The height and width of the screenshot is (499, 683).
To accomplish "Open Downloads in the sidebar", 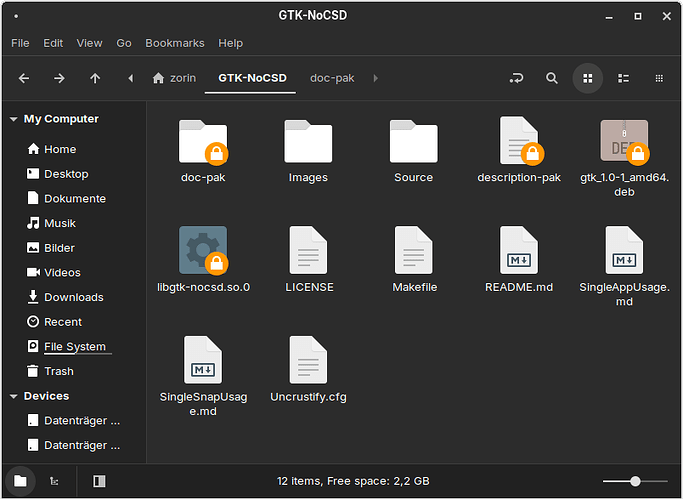I will pyautogui.click(x=65, y=297).
